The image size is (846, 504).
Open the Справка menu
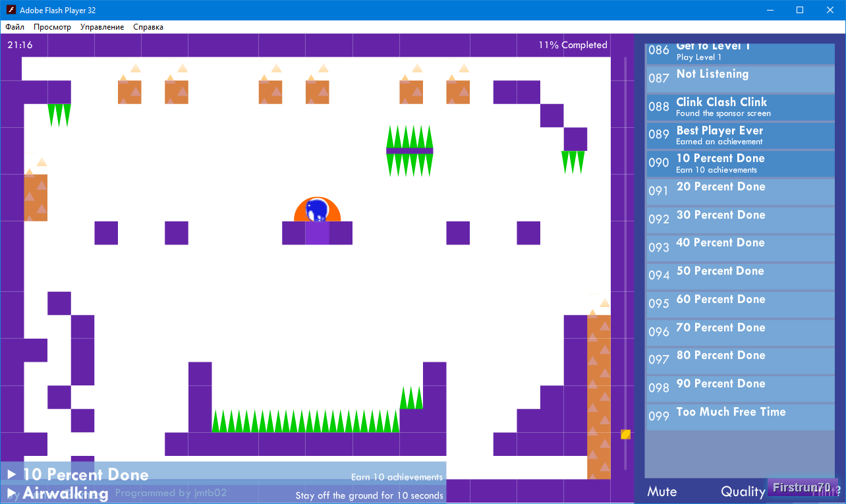(148, 27)
